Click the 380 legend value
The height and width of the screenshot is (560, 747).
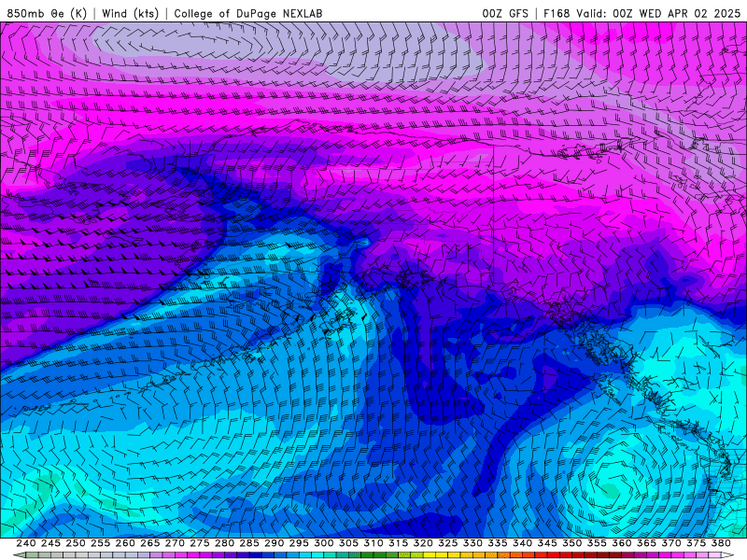[721, 543]
